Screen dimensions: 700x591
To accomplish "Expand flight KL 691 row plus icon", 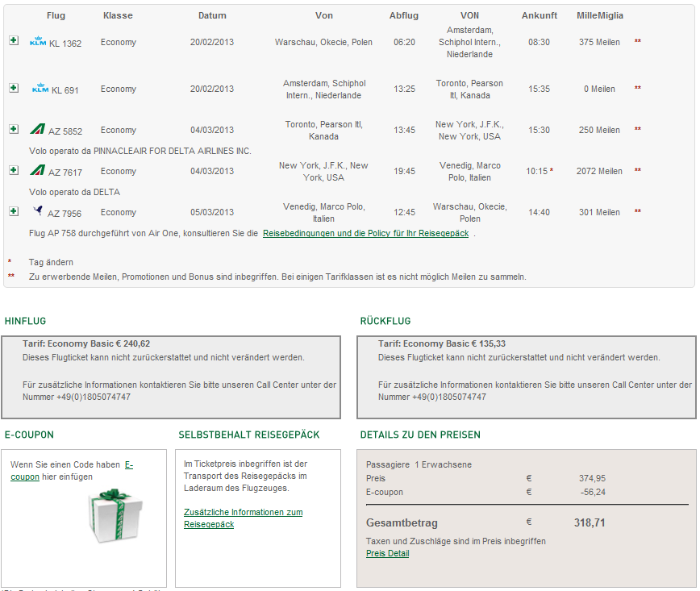I will click(x=13, y=87).
